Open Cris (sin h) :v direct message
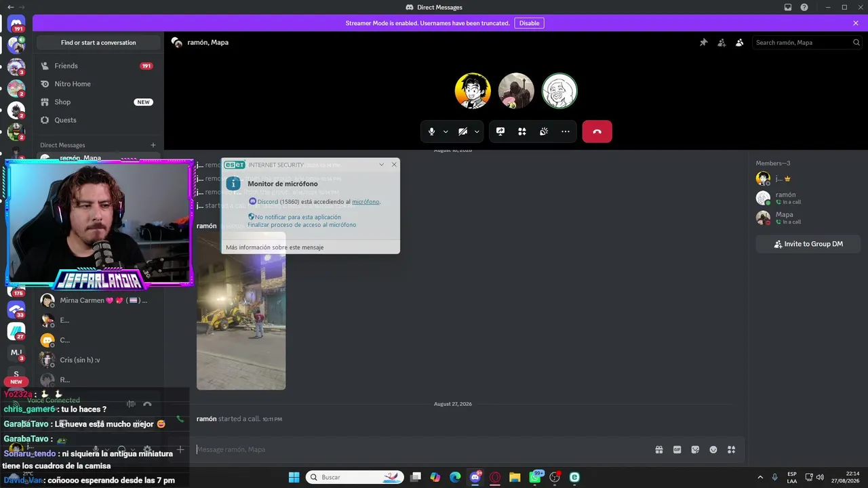Viewport: 868px width, 488px height. (98, 360)
